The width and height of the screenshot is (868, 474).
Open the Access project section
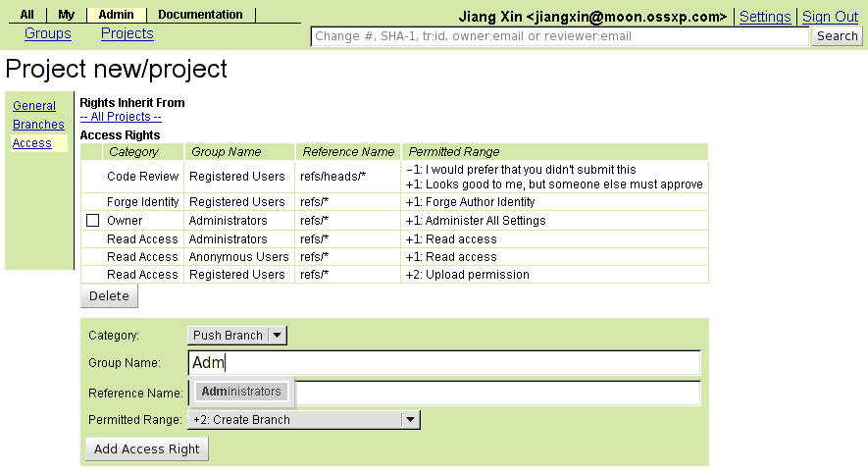point(32,143)
